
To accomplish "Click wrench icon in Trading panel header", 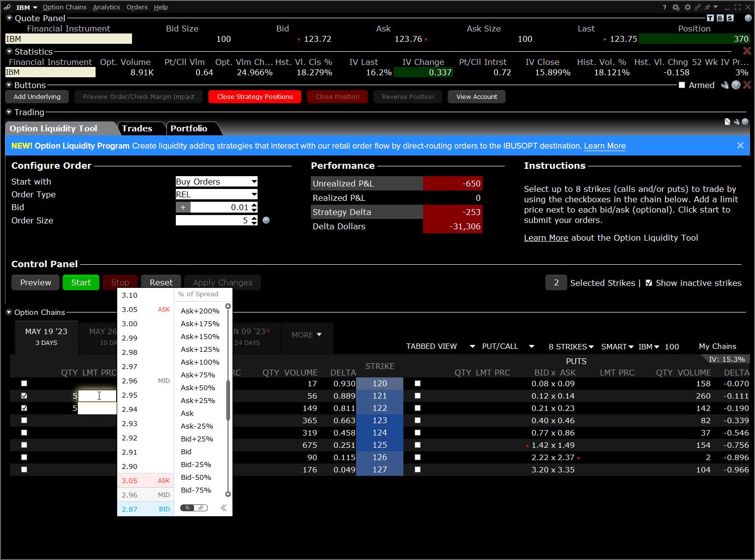I will coord(736,122).
